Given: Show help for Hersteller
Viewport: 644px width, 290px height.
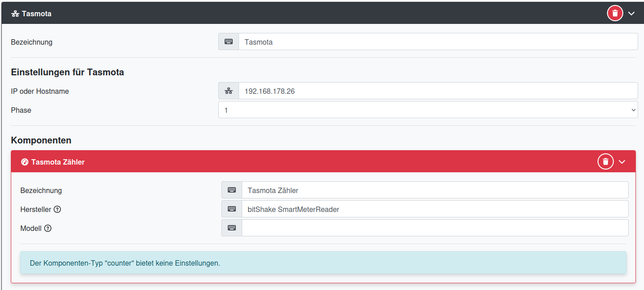Looking at the screenshot, I should click(x=57, y=209).
